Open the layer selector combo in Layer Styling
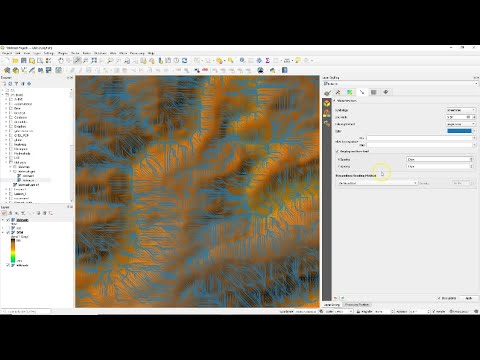Image resolution: width=480 pixels, height=360 pixels. [x=400, y=84]
